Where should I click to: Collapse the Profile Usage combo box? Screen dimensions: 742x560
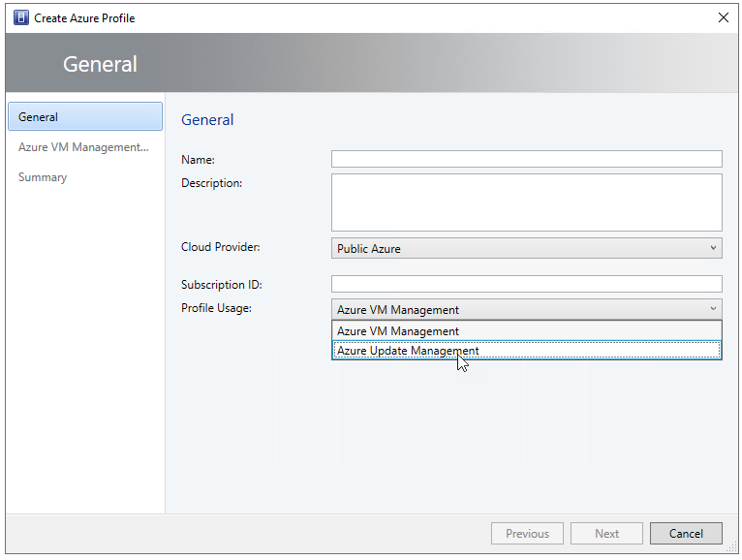click(518, 310)
